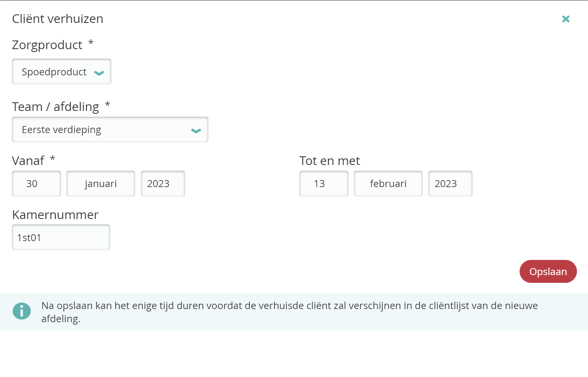This screenshot has width=588, height=377.
Task: Select the Vanaf day field showing 30
Action: tap(36, 184)
